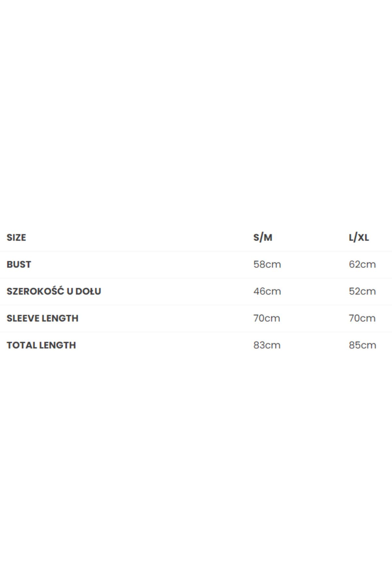The image size is (392, 588).
Task: Select the L/XL column header
Action: (359, 237)
